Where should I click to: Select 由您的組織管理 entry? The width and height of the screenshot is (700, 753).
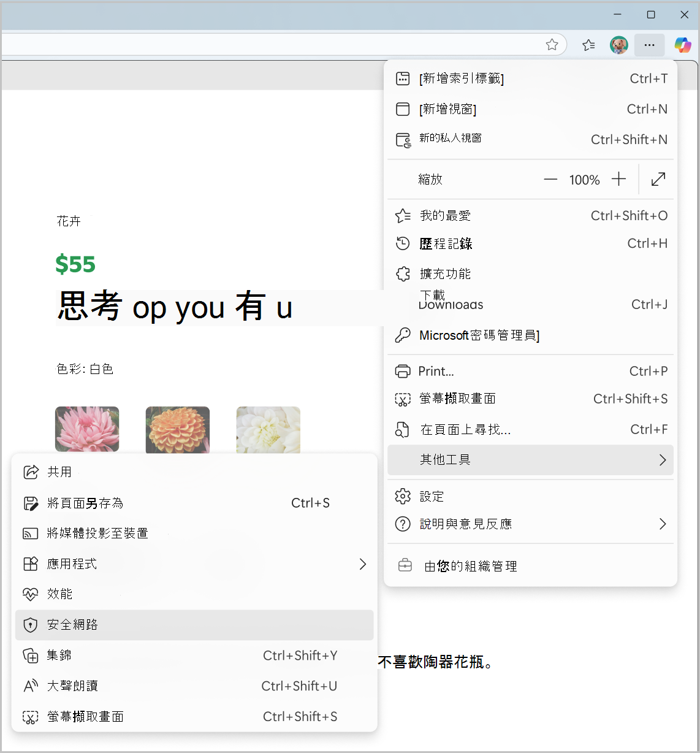point(531,566)
